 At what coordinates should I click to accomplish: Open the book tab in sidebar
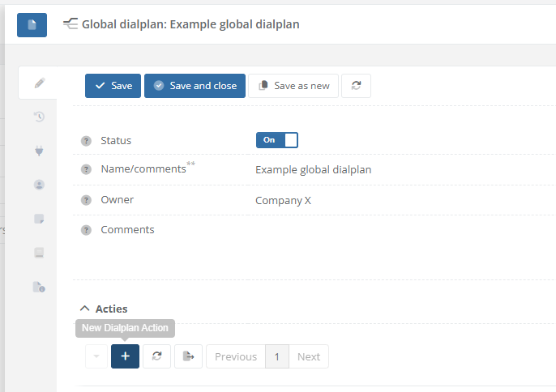[x=39, y=253]
